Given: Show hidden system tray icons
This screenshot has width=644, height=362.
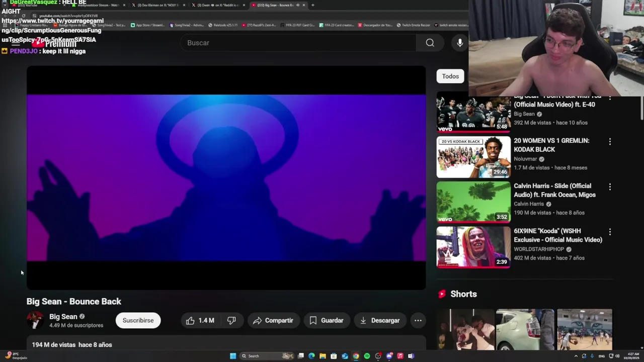Looking at the screenshot, I should point(576,356).
